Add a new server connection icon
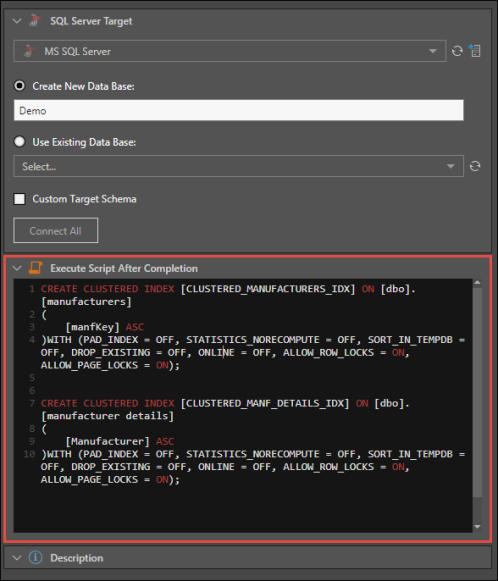This screenshot has height=581, width=498. pos(475,50)
